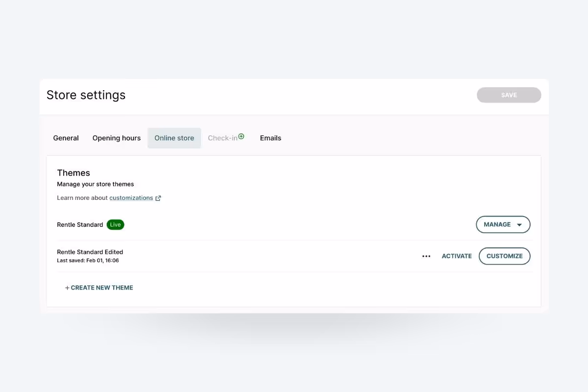Click the Live badge next to Rentle Standard
Screen dimensions: 588x392
[x=115, y=224]
